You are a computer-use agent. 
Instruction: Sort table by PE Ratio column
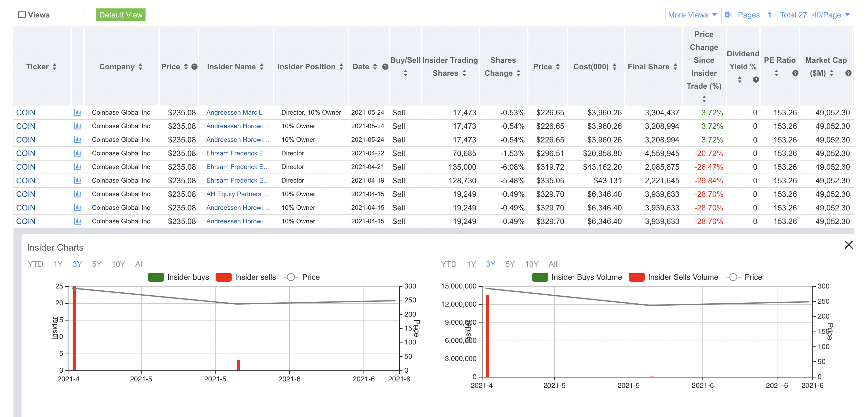776,73
